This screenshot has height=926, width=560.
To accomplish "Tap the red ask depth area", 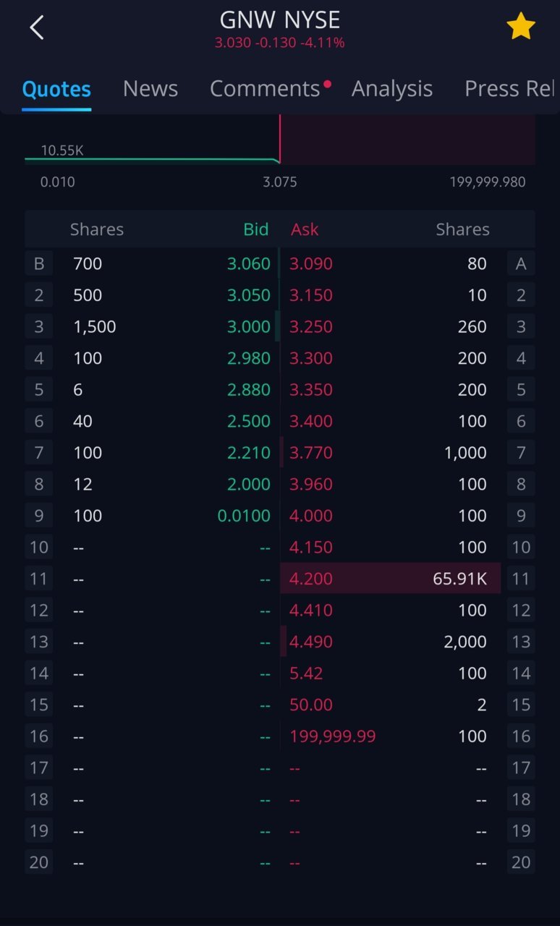I will [x=408, y=140].
